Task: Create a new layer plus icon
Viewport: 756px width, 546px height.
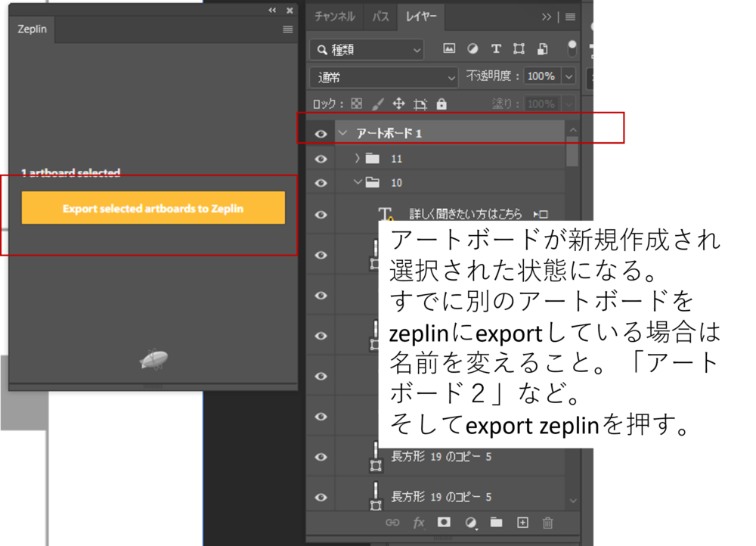Action: 522,523
